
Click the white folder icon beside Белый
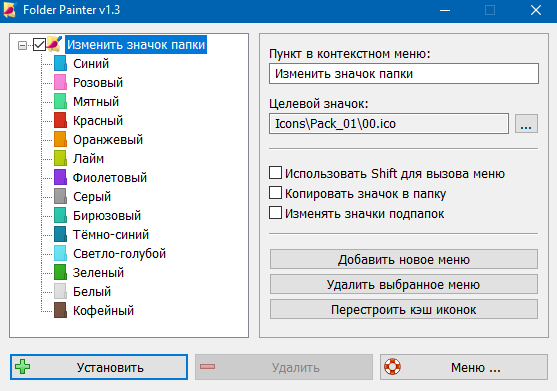60,292
